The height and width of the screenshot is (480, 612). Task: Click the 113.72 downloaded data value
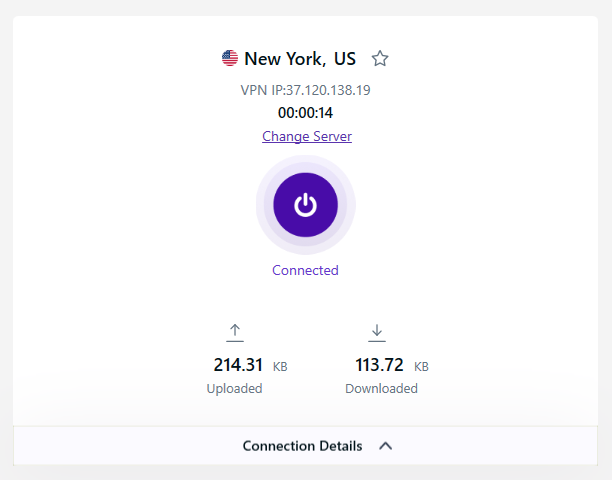coord(379,365)
